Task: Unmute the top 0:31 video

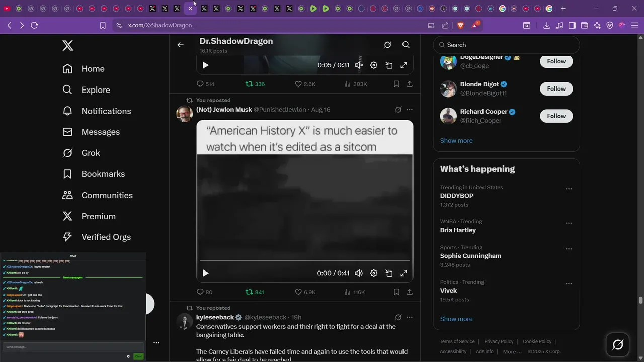Action: pyautogui.click(x=359, y=65)
